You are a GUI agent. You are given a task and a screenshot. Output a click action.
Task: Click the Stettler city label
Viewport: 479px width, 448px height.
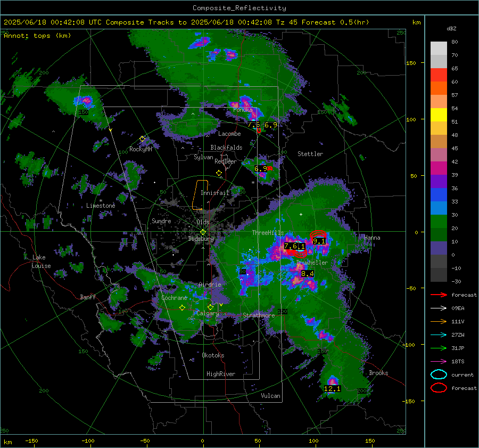[x=310, y=154]
